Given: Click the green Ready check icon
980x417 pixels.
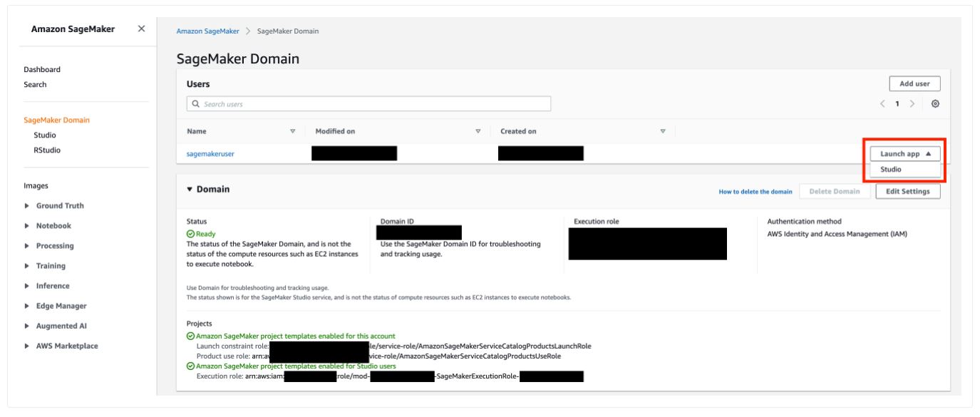Looking at the screenshot, I should tap(190, 234).
